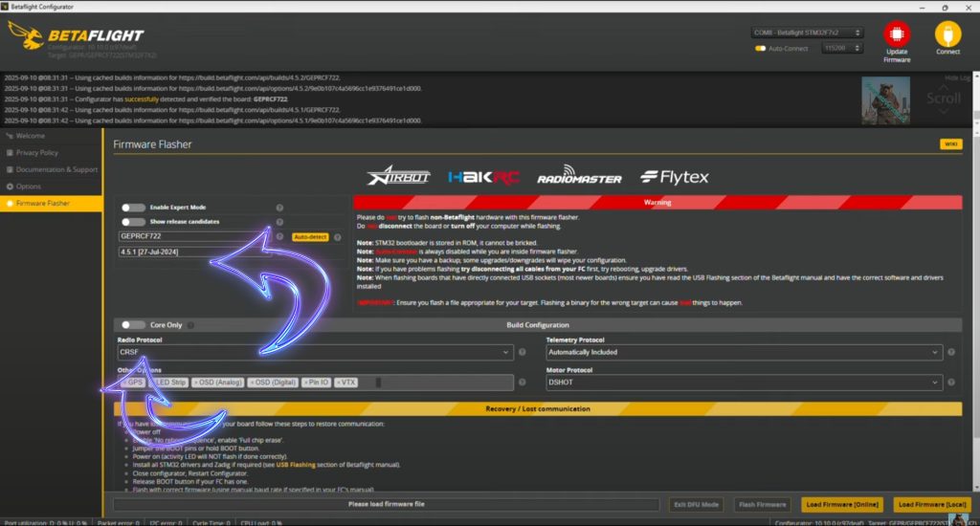The image size is (980, 526).
Task: Click 'Cycle Time: 0' in status bar
Action: tap(212, 523)
